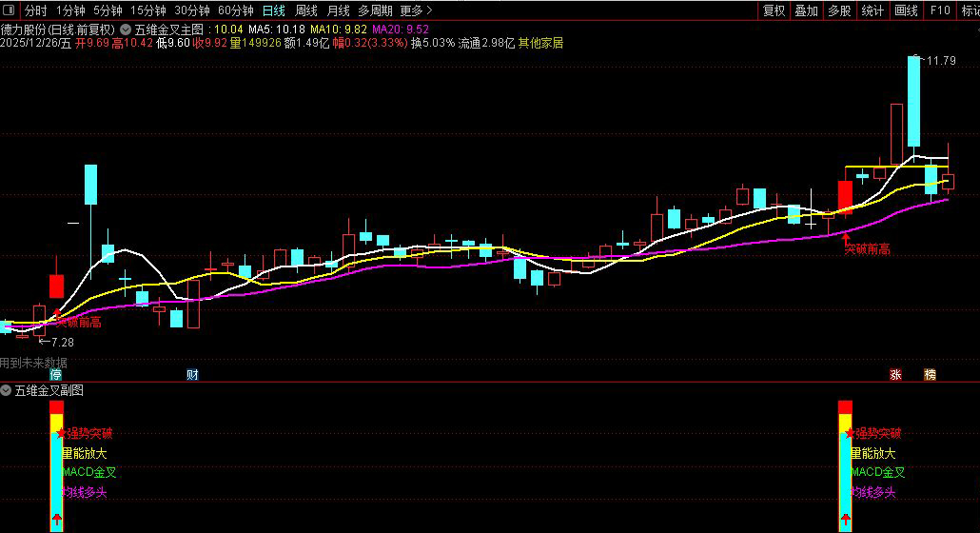Screen dimensions: 980x533
Task: Click the right MACD金叉 label
Action: click(x=878, y=472)
